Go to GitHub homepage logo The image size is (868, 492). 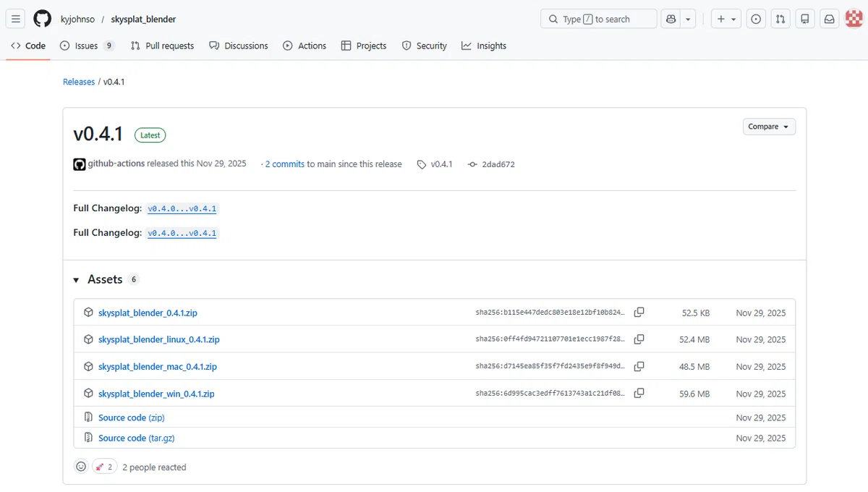[x=43, y=19]
